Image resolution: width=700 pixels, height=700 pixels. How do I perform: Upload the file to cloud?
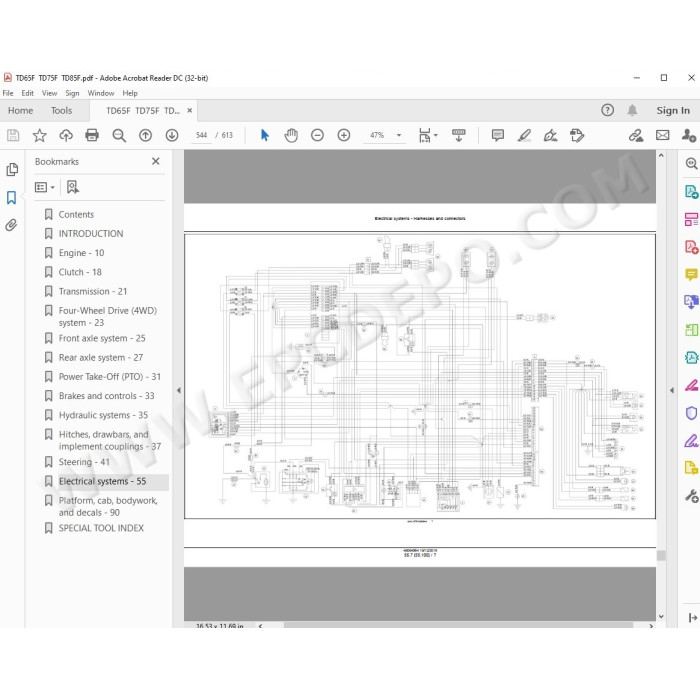66,135
